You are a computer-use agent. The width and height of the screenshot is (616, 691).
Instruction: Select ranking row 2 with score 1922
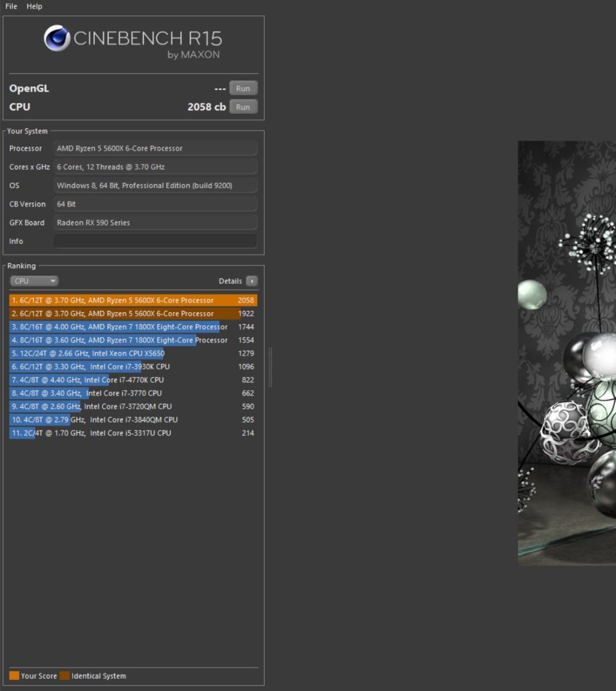133,313
